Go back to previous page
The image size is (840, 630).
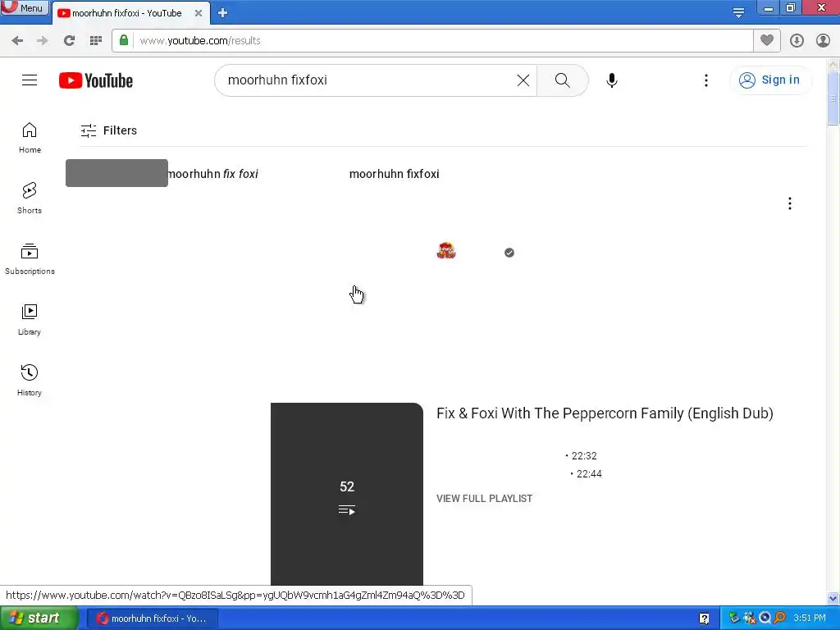17,41
